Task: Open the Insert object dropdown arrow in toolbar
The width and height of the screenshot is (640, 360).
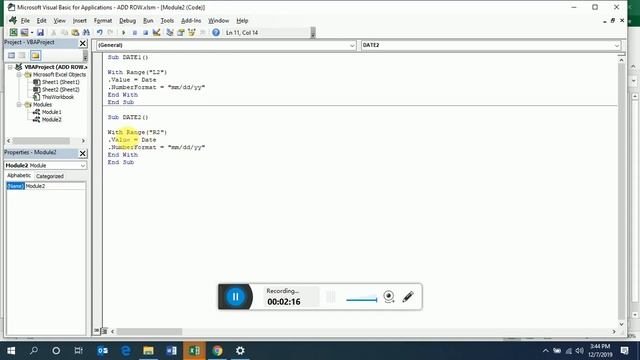Action: coord(32,32)
